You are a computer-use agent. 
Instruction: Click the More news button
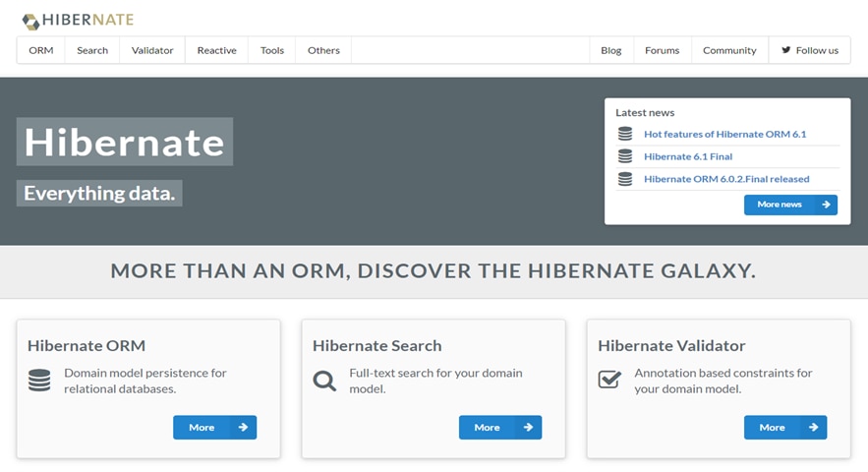(790, 205)
